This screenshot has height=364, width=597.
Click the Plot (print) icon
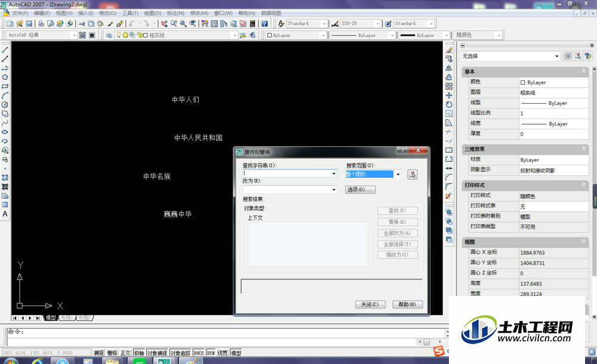41,24
